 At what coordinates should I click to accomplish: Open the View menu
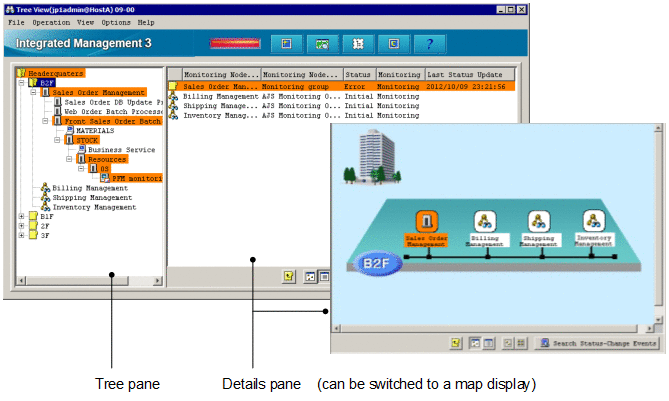[x=85, y=22]
